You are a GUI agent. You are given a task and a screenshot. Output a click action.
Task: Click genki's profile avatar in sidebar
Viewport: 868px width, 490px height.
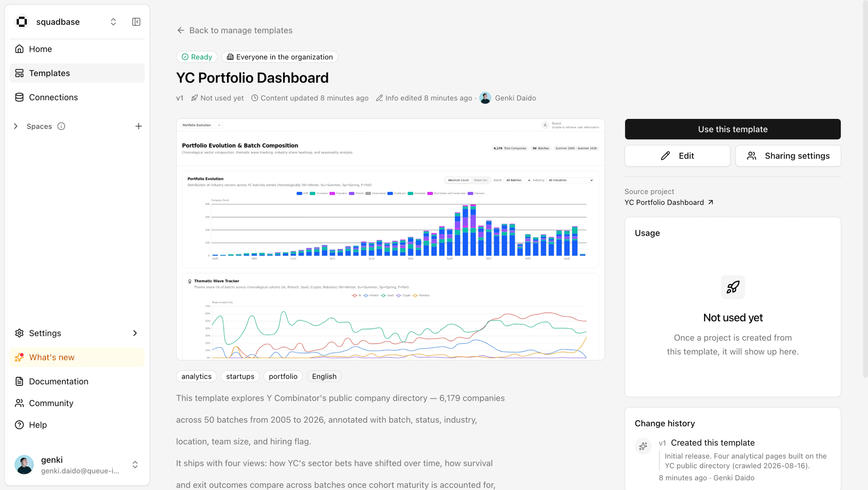(24, 465)
